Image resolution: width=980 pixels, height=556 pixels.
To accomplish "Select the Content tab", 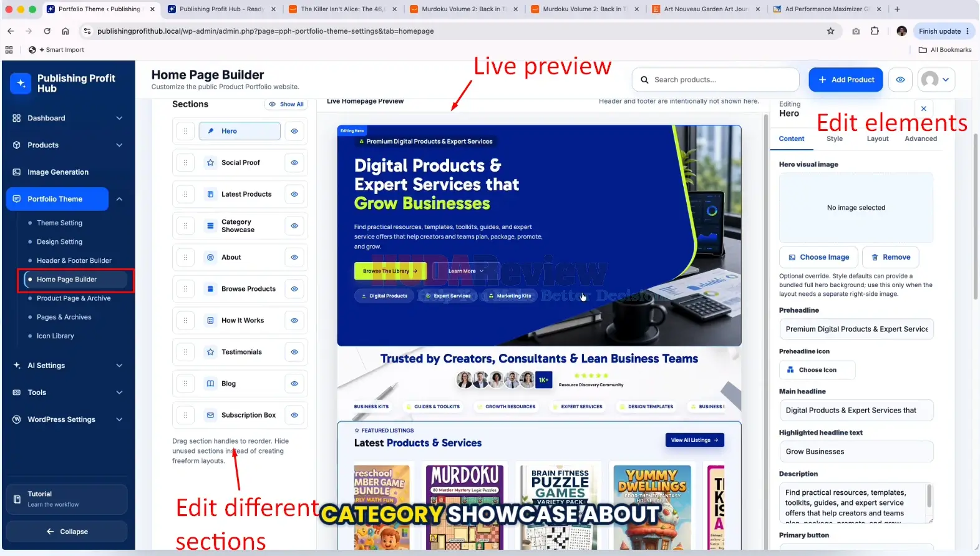I will 792,139.
